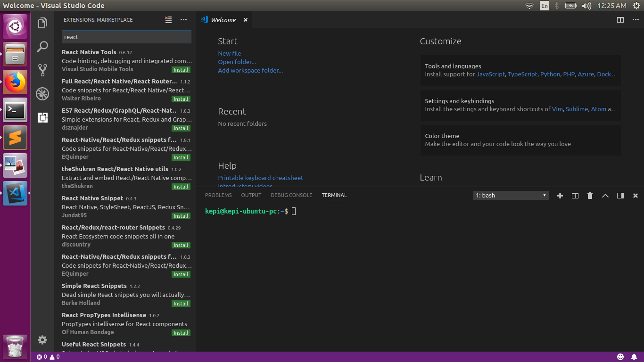Click the PHP language link
This screenshot has height=362, width=644.
coord(569,74)
